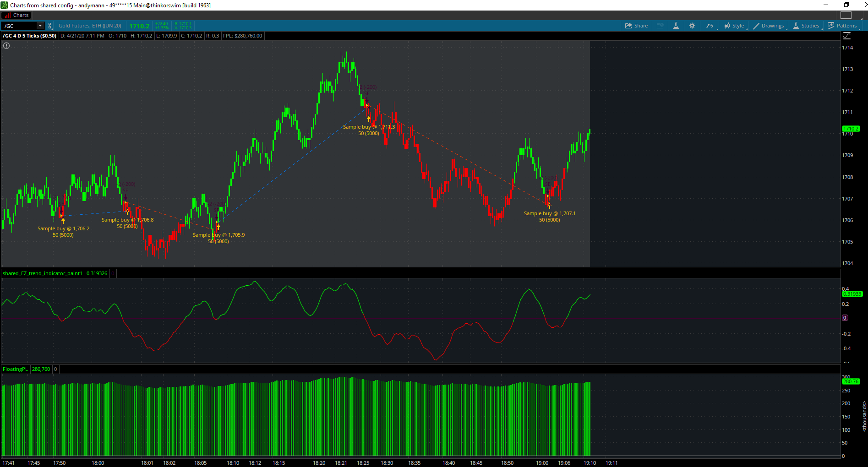Open the Style menu
Image resolution: width=868 pixels, height=467 pixels.
(734, 26)
